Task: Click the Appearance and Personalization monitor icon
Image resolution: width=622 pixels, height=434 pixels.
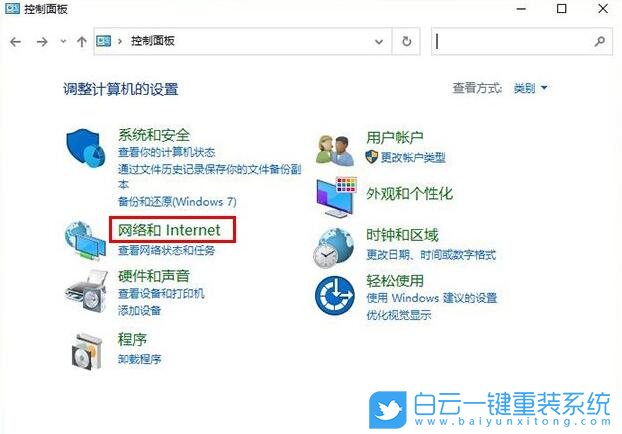Action: click(x=336, y=196)
